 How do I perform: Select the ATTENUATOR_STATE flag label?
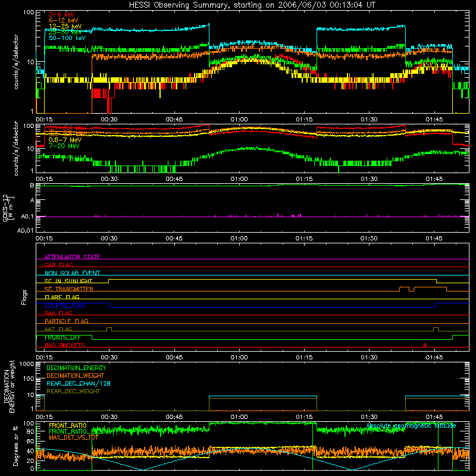click(x=72, y=257)
